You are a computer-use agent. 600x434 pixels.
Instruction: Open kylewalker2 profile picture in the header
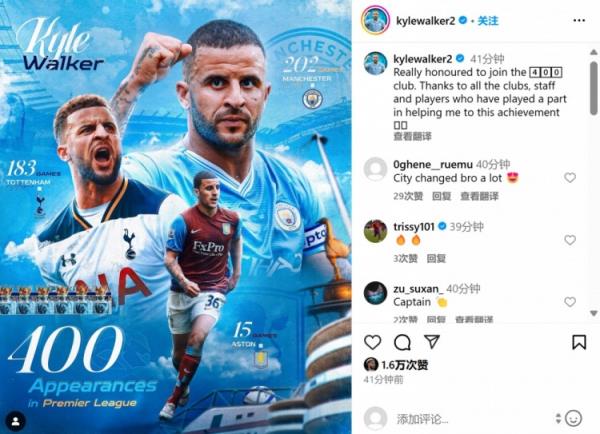(x=375, y=20)
